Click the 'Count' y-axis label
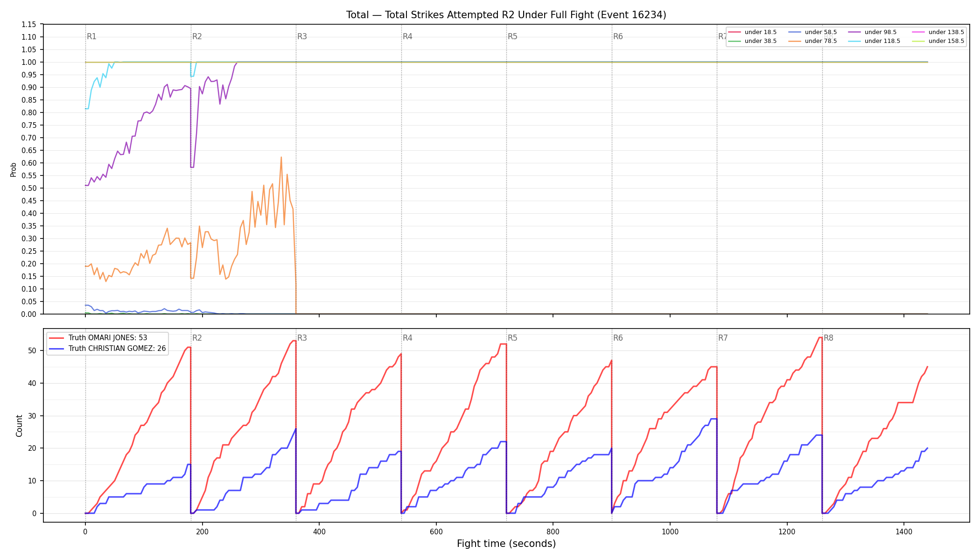The height and width of the screenshot is (560, 980). [19, 426]
